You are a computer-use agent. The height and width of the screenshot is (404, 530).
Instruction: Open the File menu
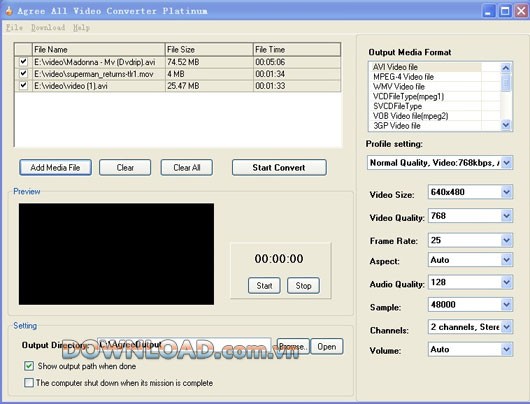14,28
